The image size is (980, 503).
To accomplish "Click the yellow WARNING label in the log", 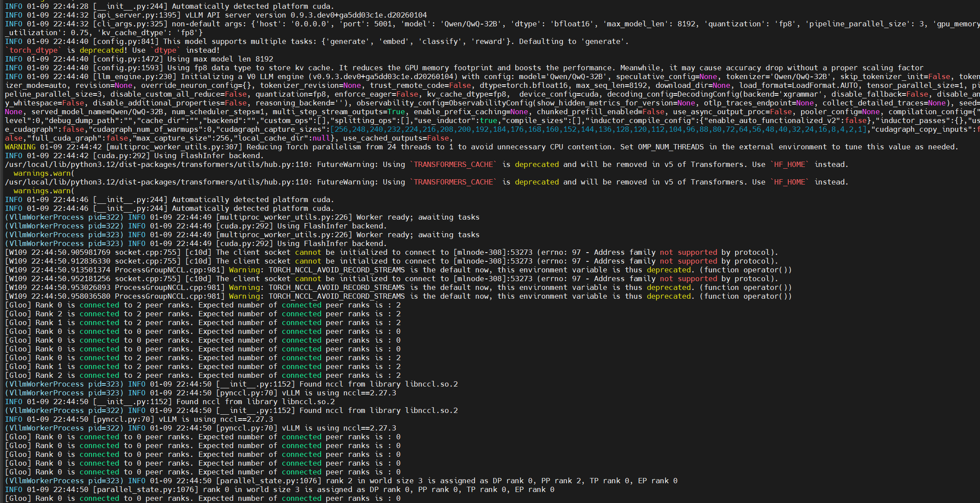I will pos(20,147).
